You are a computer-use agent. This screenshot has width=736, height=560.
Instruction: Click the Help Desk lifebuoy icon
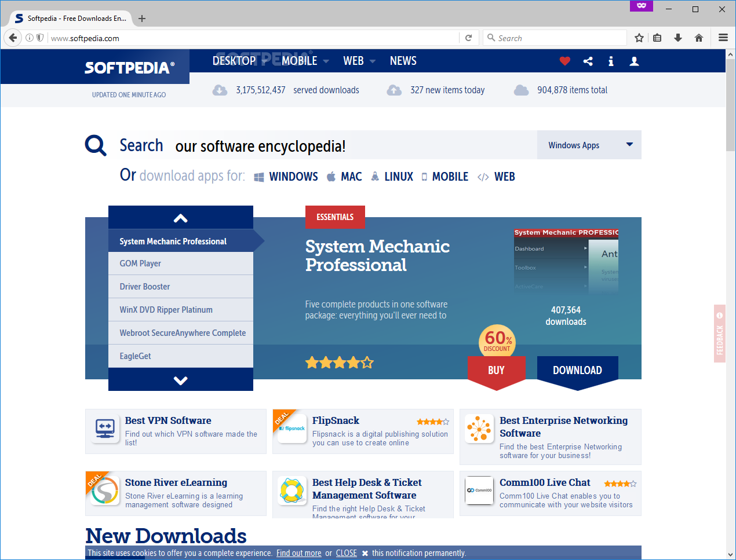tap(292, 491)
